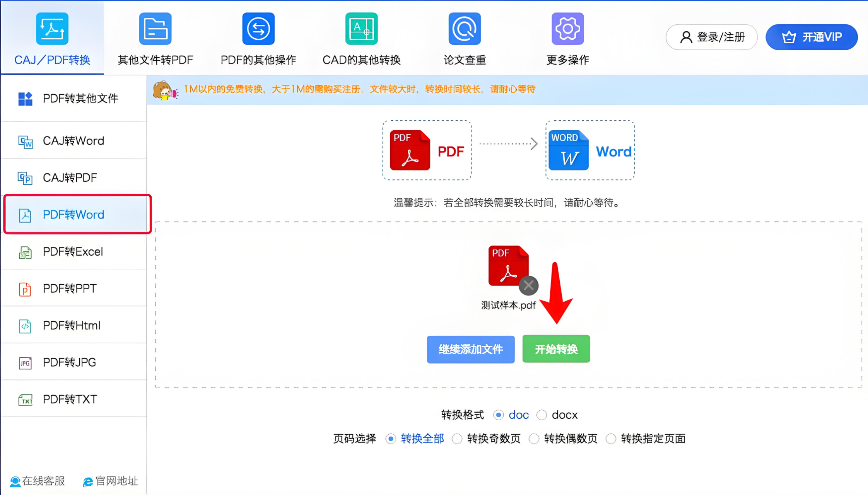Select the docx format radio button
Image resolution: width=868 pixels, height=495 pixels.
[x=542, y=415]
